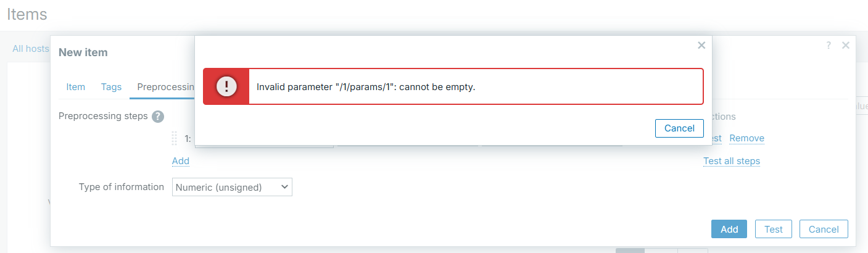
Task: Click the Preprocessing steps help question mark
Action: tap(158, 116)
